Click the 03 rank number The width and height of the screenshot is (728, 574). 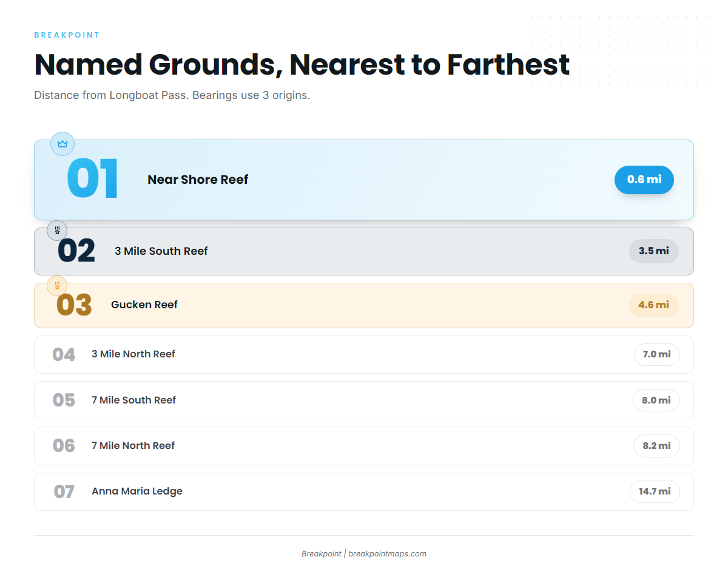[74, 305]
